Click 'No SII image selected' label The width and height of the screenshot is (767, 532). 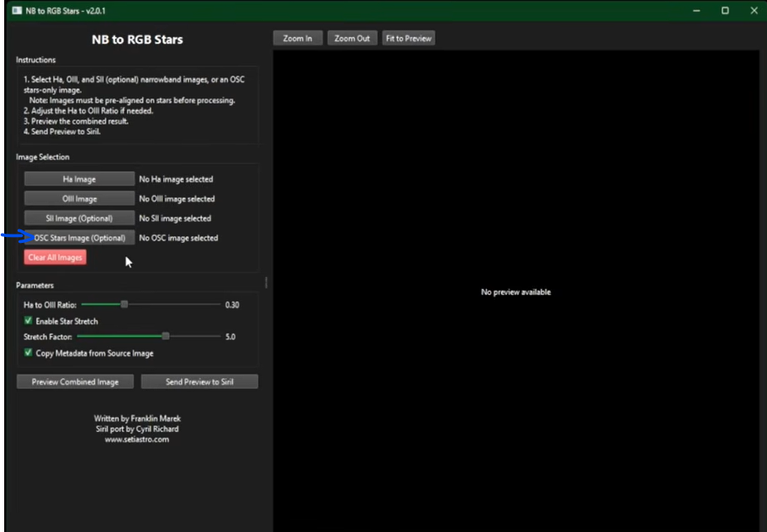175,219
